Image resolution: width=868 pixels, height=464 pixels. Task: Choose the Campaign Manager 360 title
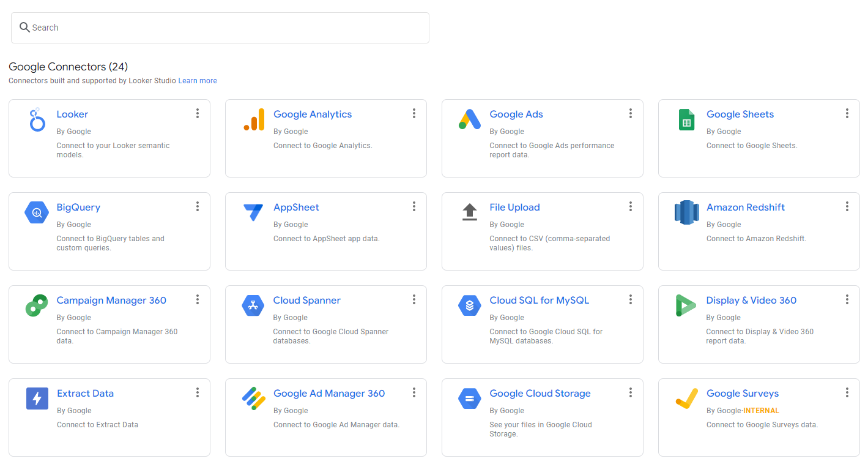111,300
